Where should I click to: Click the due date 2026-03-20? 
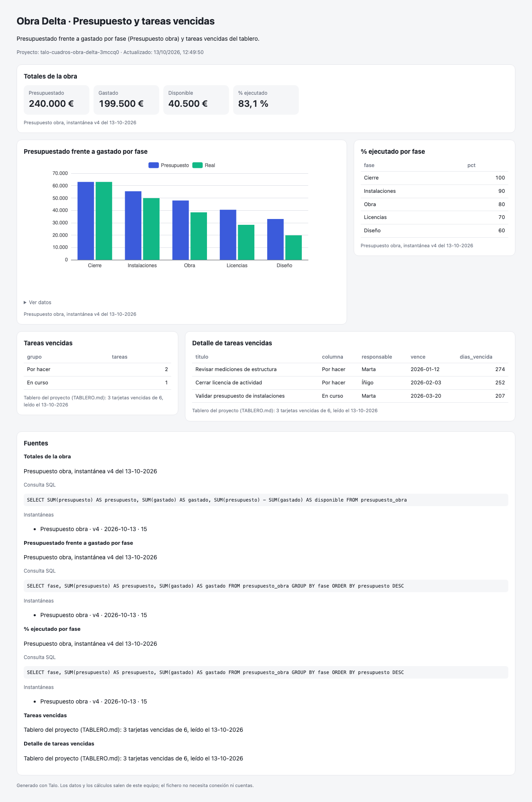click(x=426, y=396)
